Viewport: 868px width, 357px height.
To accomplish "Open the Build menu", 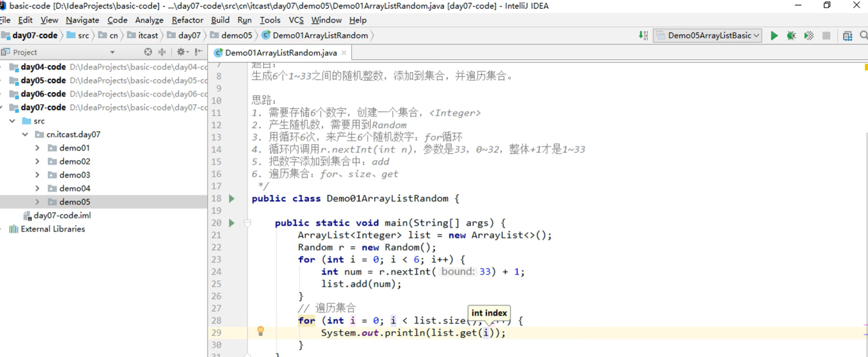I will pyautogui.click(x=220, y=20).
